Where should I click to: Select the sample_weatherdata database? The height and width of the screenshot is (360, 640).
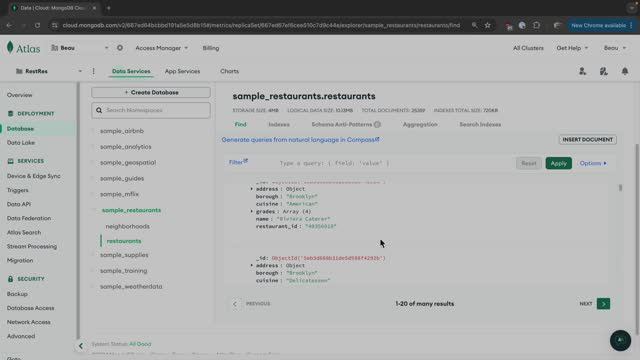pos(131,287)
